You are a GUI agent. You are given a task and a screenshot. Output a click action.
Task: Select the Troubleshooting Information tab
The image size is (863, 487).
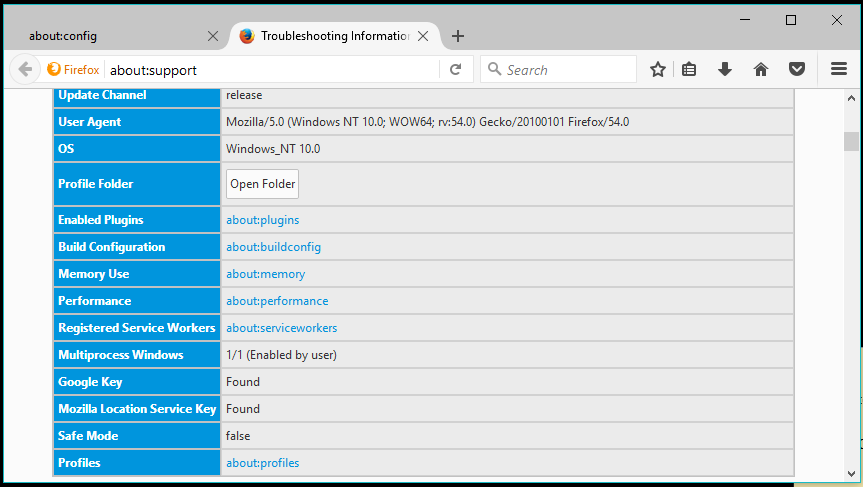[x=330, y=36]
